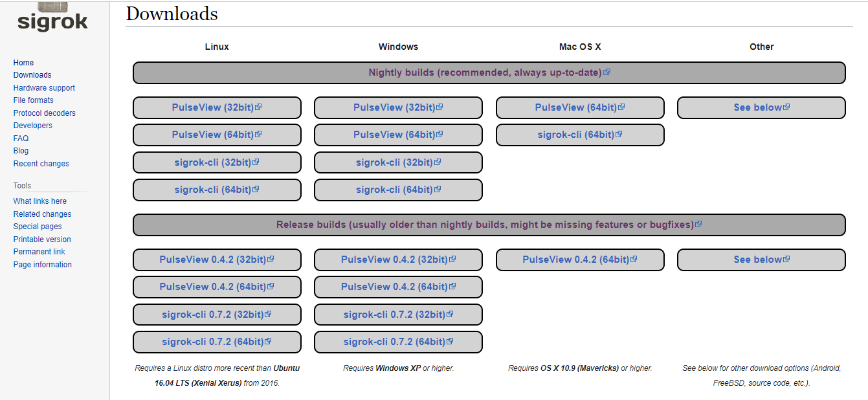This screenshot has height=400, width=868.
Task: Click external link icon next to Windows nightly sigrok-cli (64bit)
Action: 438,190
